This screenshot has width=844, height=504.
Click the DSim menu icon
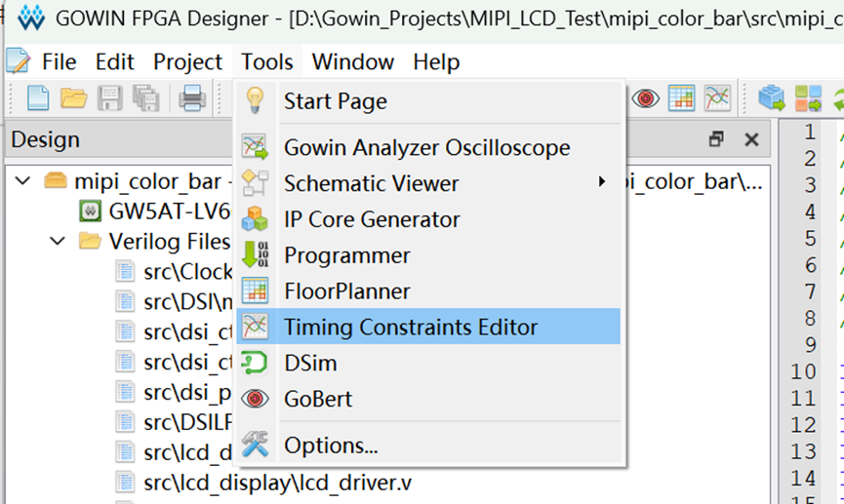pos(255,363)
